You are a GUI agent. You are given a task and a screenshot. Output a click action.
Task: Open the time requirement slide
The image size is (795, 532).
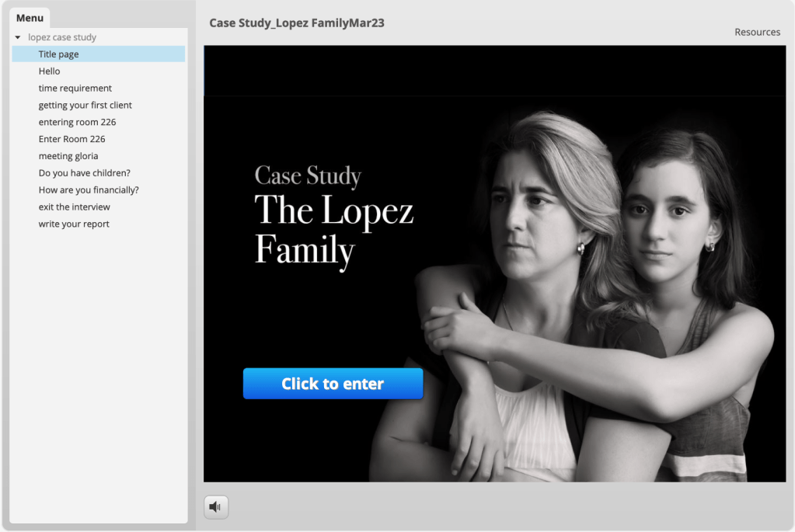click(x=75, y=89)
